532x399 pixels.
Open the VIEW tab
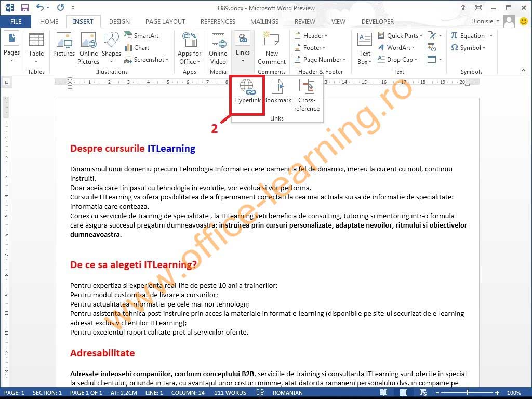point(338,22)
